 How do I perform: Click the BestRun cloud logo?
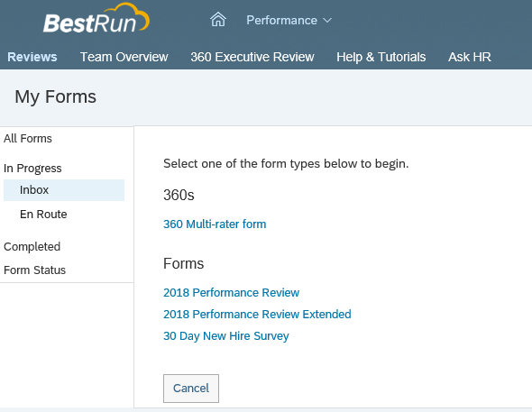[x=96, y=18]
